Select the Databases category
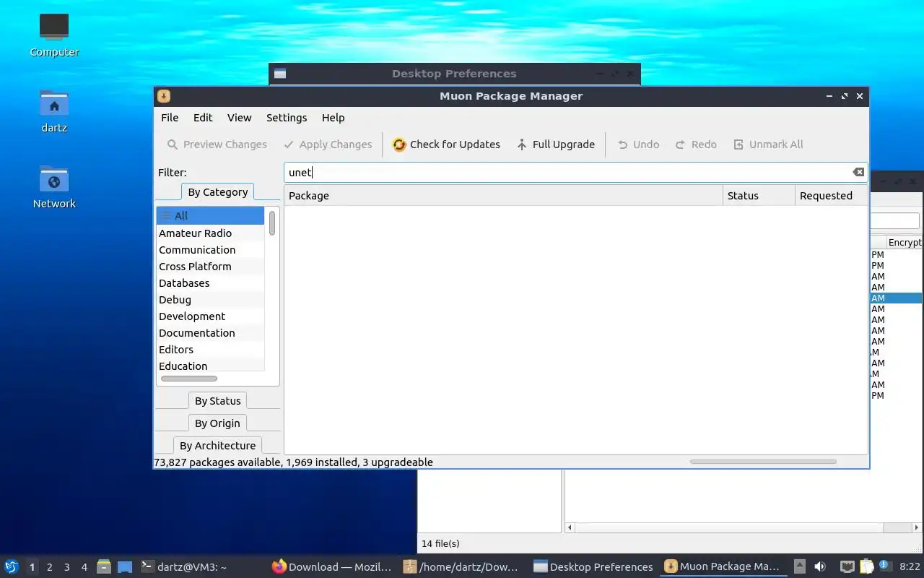The image size is (924, 578). pyautogui.click(x=210, y=282)
